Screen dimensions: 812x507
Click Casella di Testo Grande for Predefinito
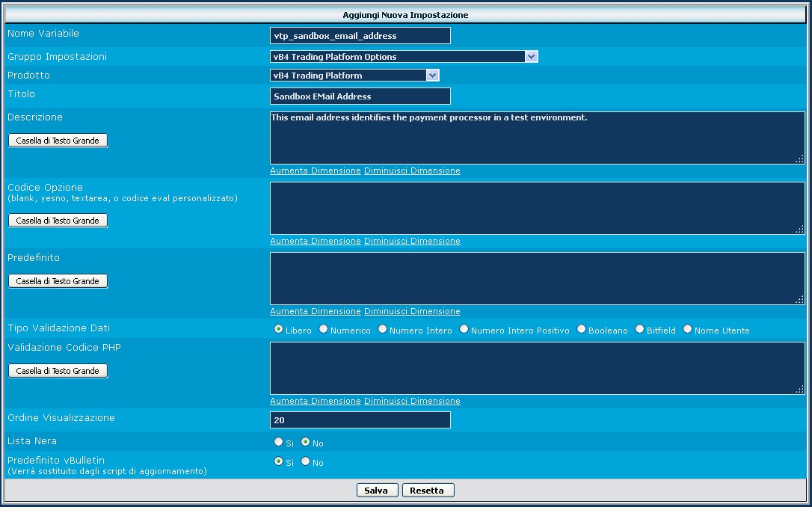tap(58, 281)
